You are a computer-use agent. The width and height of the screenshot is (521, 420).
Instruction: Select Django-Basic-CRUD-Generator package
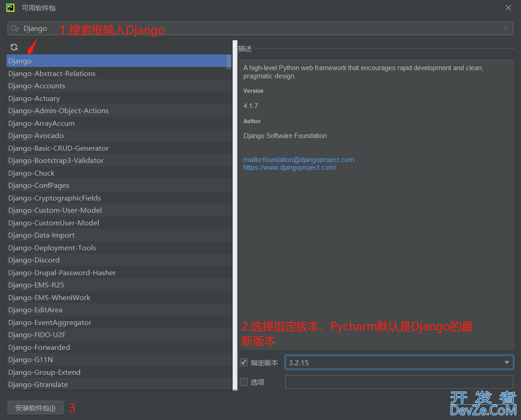119,148
